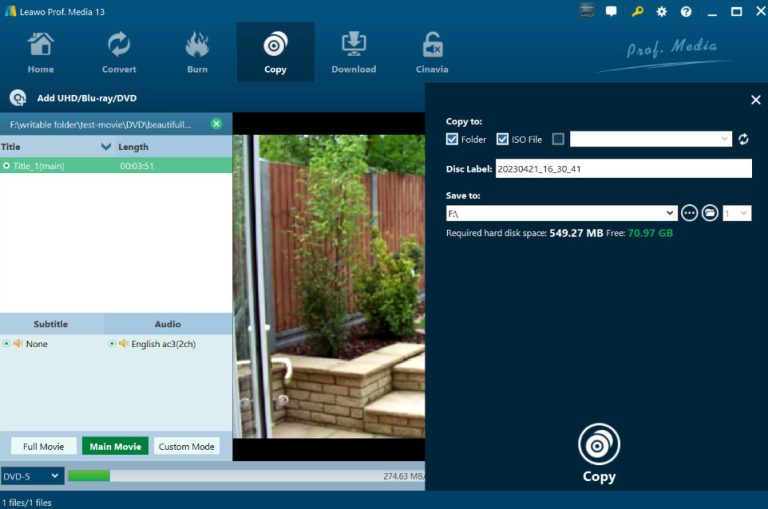Open settings via the gear icon
This screenshot has height=509, width=768.
[661, 12]
